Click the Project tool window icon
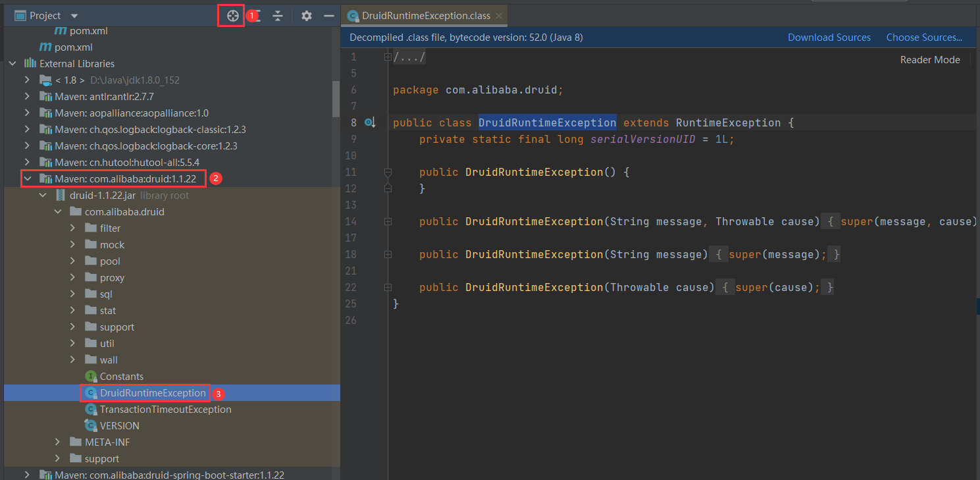 point(20,15)
